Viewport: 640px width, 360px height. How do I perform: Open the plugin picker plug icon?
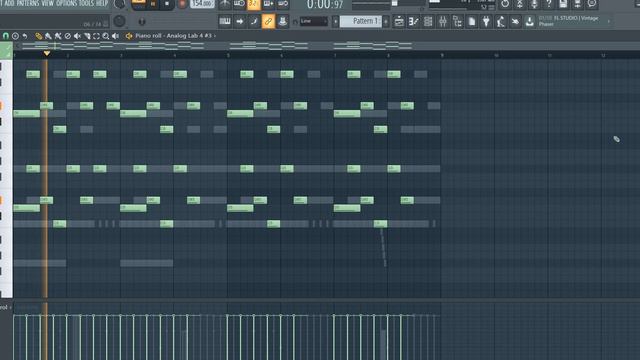(x=486, y=21)
